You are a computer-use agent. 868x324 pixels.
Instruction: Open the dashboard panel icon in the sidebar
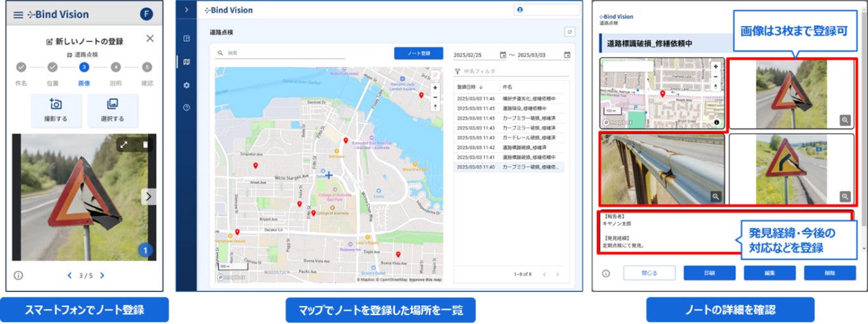click(186, 38)
